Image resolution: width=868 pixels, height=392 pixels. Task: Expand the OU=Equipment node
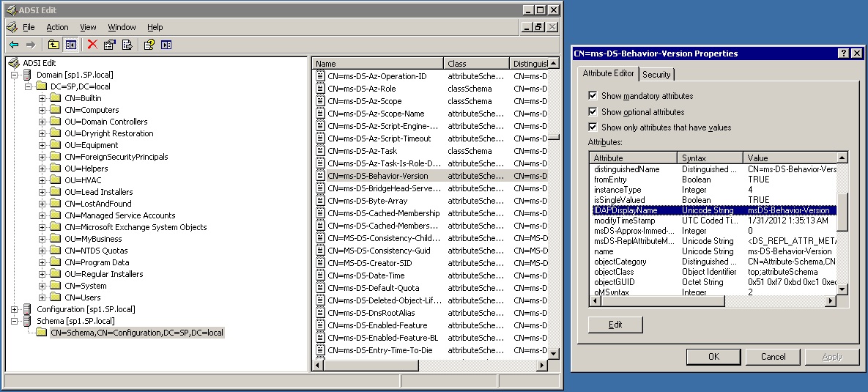coord(42,145)
